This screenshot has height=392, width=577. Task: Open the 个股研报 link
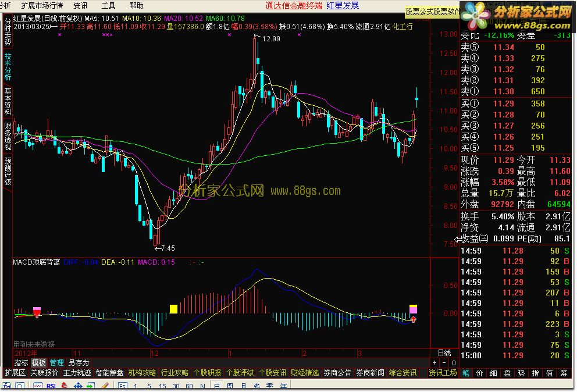[x=207, y=373]
